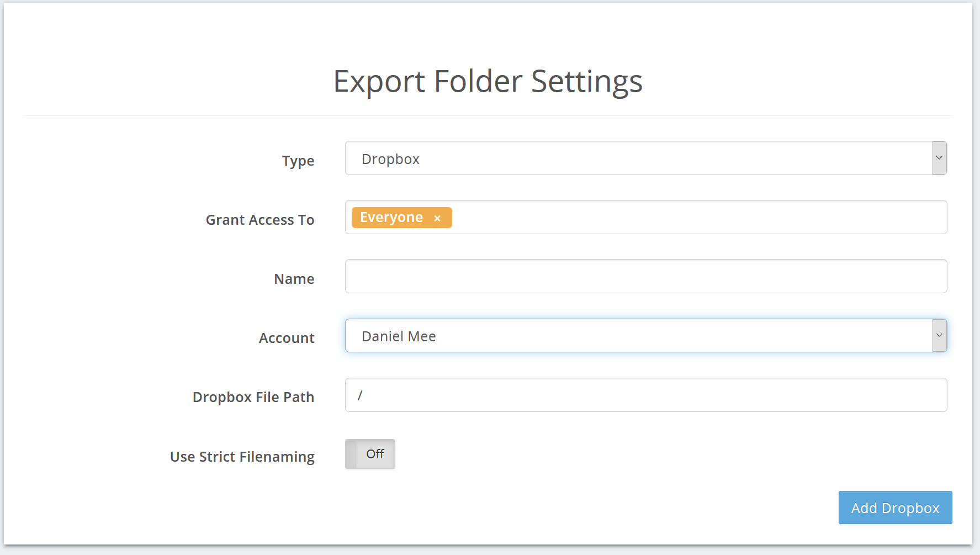This screenshot has height=555, width=980.
Task: Open the Account dropdown showing Daniel Mee
Action: [x=646, y=335]
